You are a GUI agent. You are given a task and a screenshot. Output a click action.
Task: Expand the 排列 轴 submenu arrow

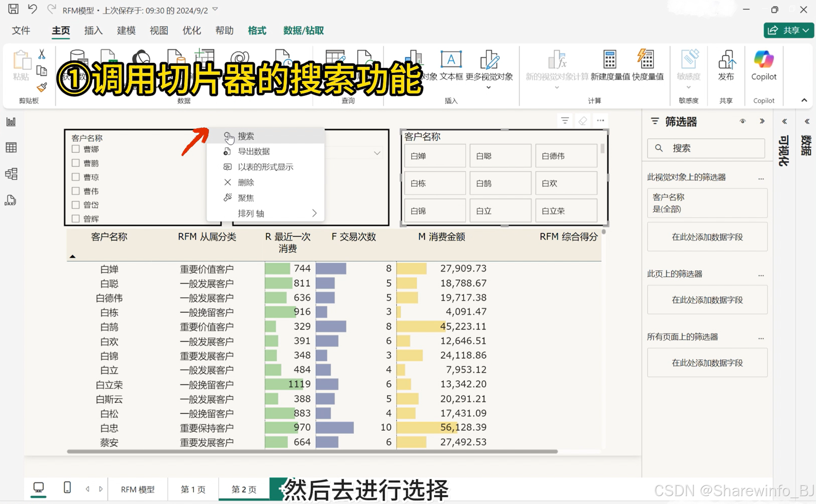point(314,213)
